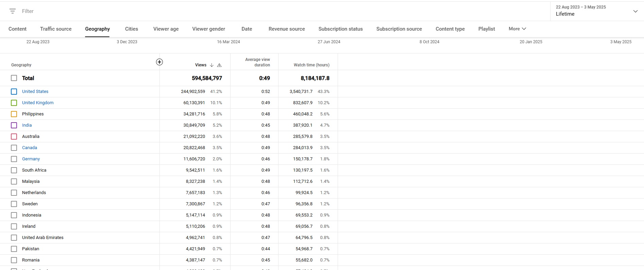This screenshot has width=644, height=270.
Task: Click the South Africa row label
Action: [x=34, y=170]
